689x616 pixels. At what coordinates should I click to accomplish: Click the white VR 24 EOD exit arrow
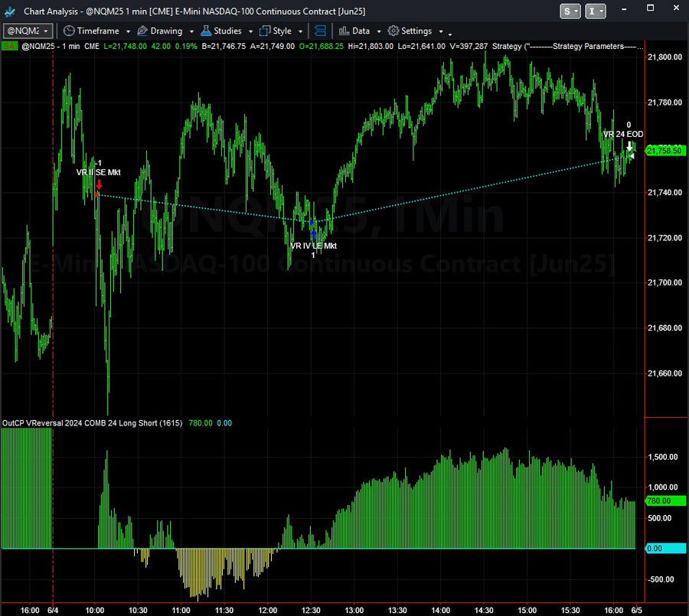[629, 146]
